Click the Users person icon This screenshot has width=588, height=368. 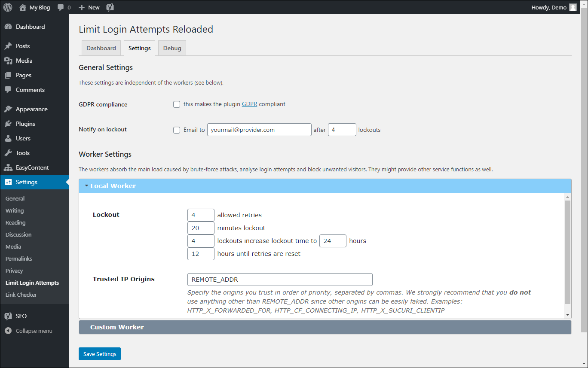click(x=8, y=138)
